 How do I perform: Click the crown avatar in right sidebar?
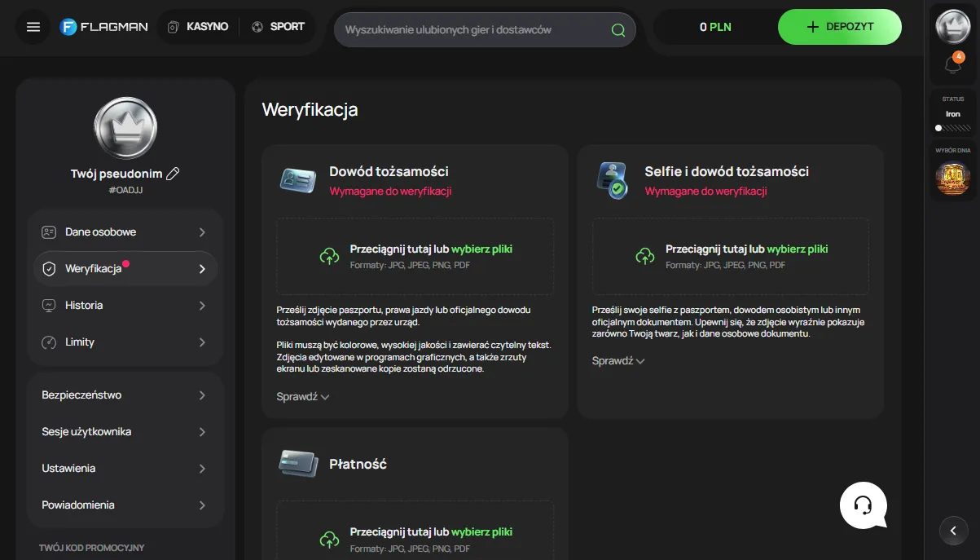pos(952,26)
